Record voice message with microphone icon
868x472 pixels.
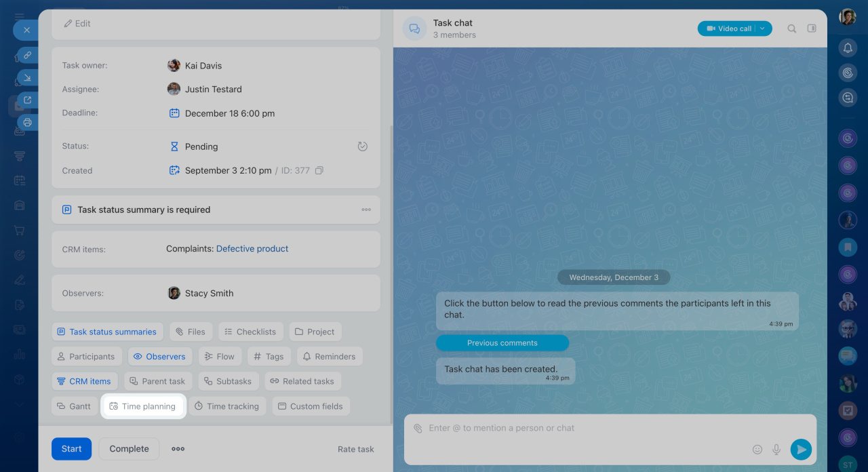[x=776, y=449]
